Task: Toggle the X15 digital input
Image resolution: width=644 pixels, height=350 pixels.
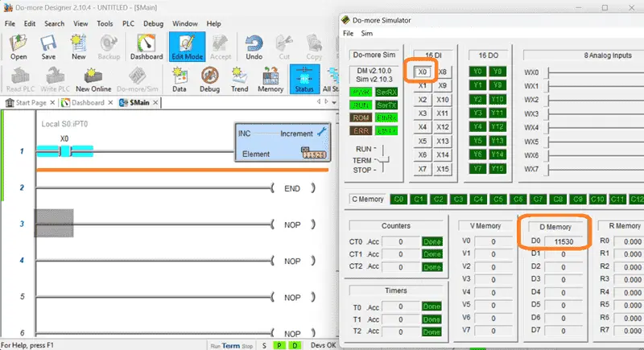Action: pos(442,169)
